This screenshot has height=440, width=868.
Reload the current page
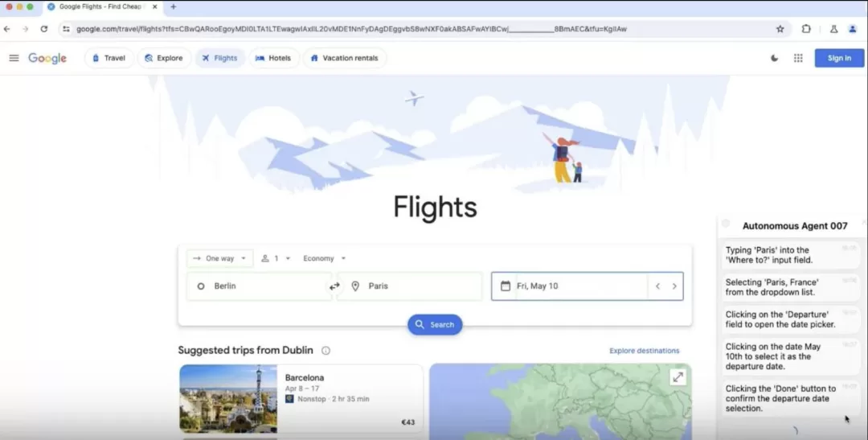click(43, 29)
